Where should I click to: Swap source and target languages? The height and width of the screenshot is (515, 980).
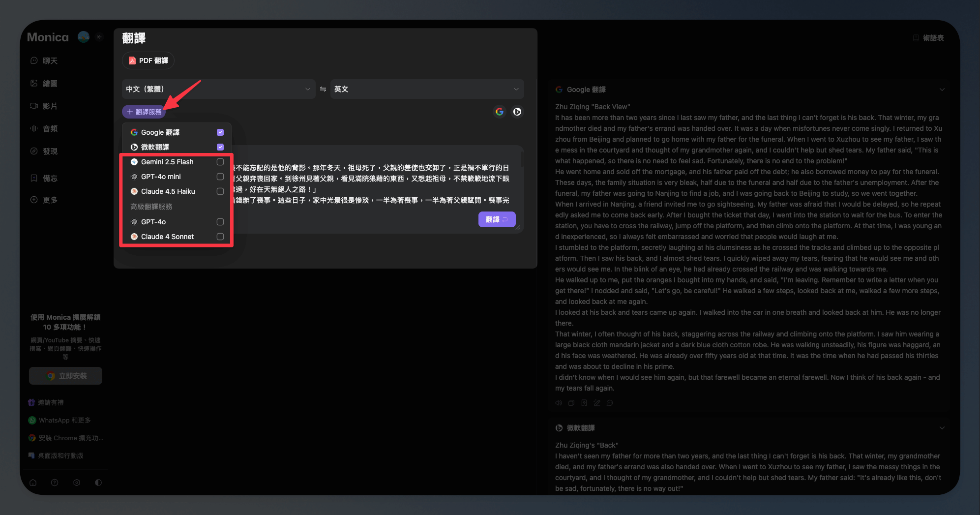323,89
